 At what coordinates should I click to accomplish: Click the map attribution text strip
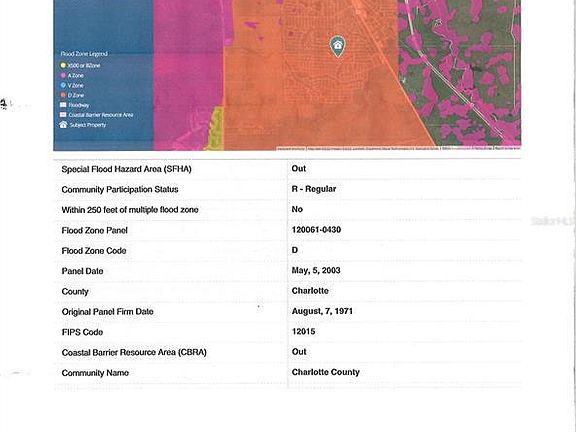[x=399, y=148]
